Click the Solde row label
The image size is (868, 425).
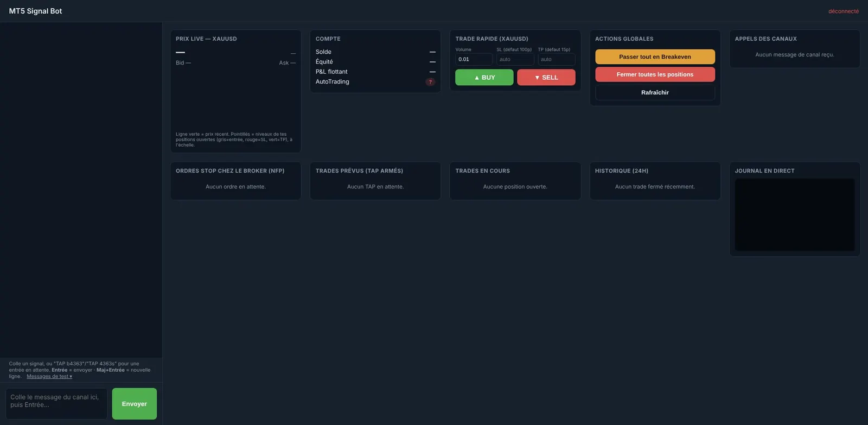(x=323, y=52)
